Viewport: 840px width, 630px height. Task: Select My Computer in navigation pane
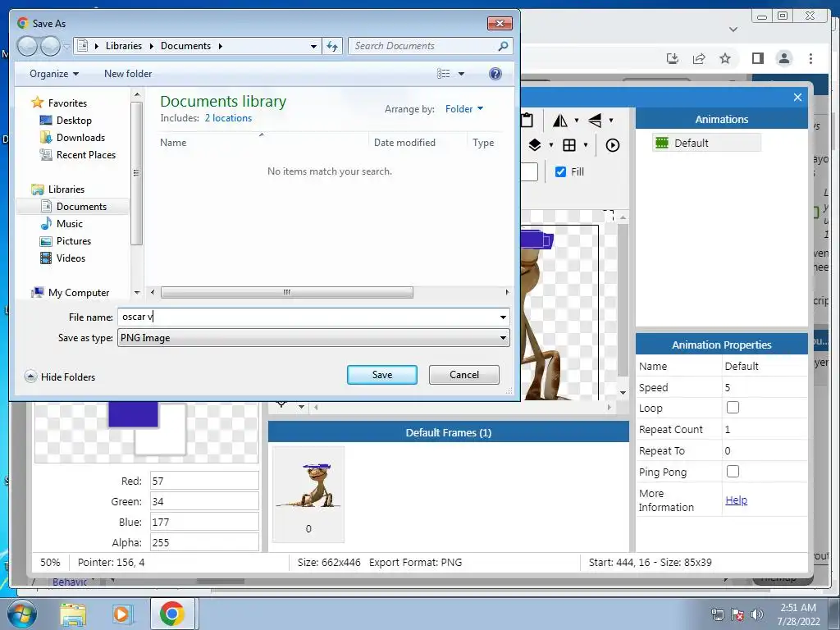pos(78,293)
